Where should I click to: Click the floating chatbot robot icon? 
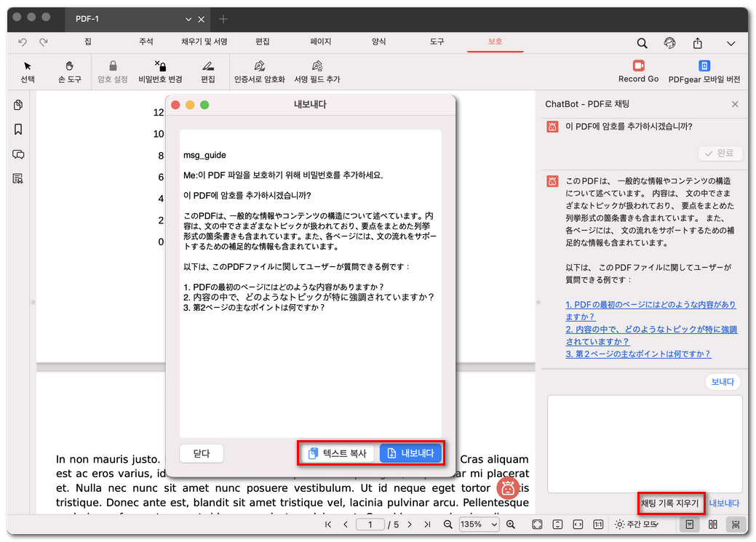509,489
